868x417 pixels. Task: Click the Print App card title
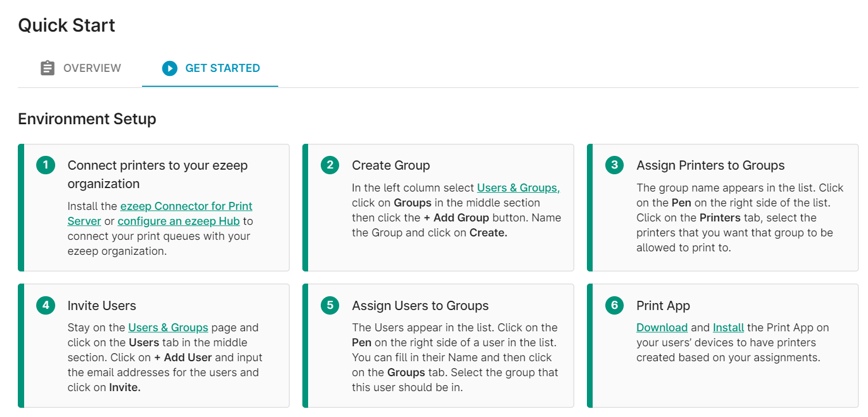pyautogui.click(x=663, y=305)
